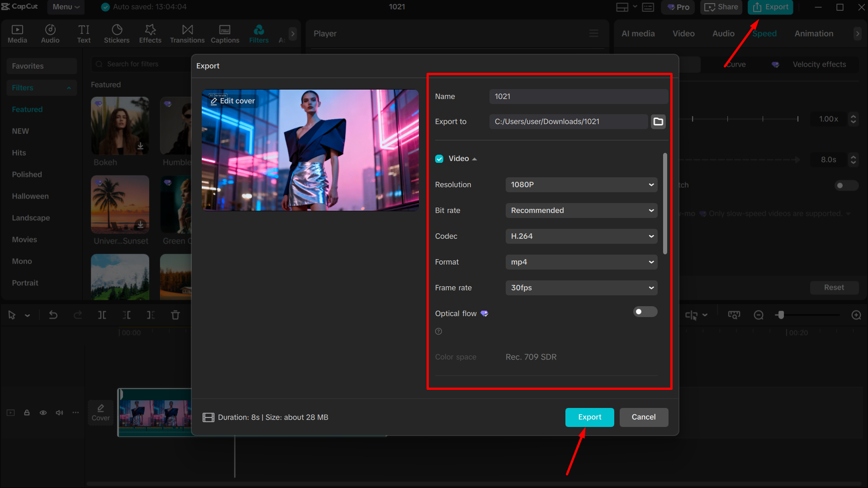Open the Frame rate dropdown

581,288
